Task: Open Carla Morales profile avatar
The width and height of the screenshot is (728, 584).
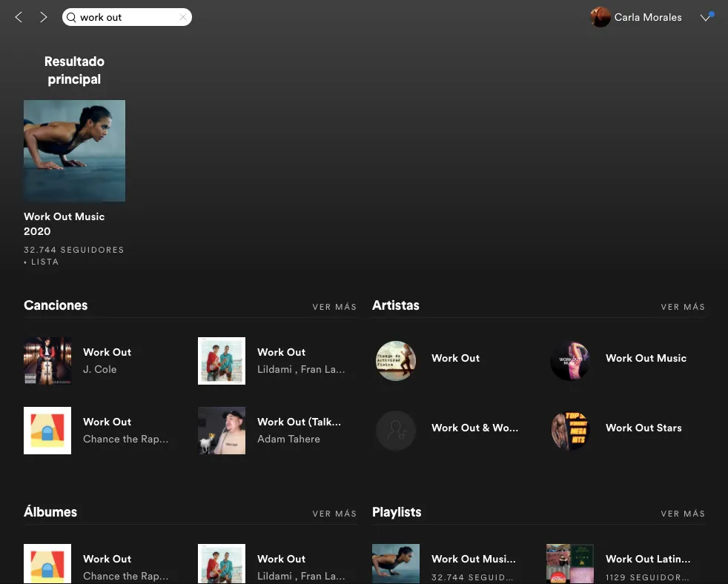Action: 600,17
